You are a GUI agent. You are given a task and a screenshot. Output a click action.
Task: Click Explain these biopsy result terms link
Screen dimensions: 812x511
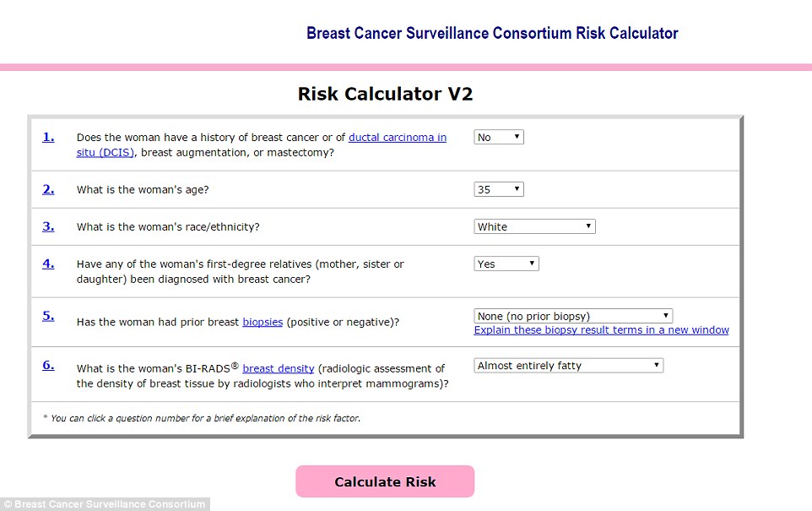point(601,330)
